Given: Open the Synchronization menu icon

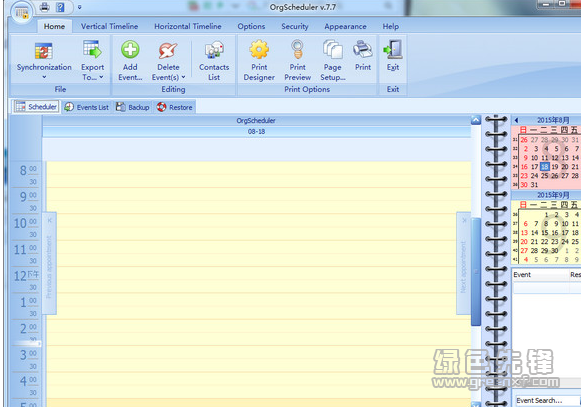Looking at the screenshot, I should 44,51.
